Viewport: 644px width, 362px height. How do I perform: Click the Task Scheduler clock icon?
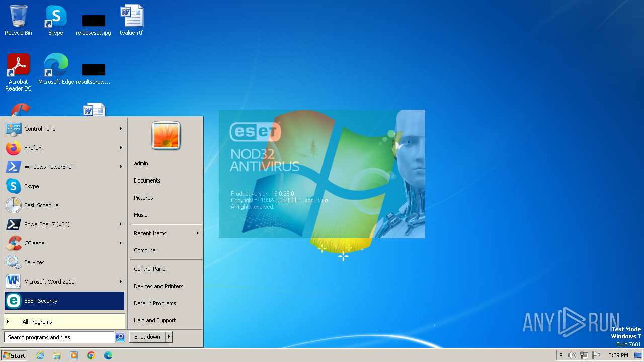13,205
